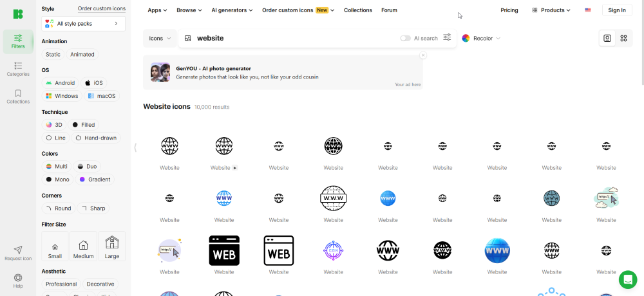Image resolution: width=644 pixels, height=296 pixels.
Task: Switch to single large preview view
Action: [x=607, y=38]
